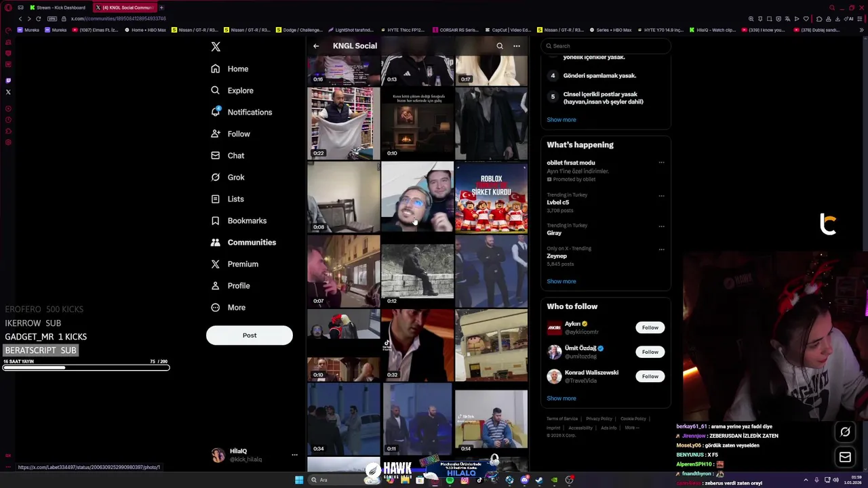868x488 pixels.
Task: Open options for Giray trend
Action: point(661,226)
